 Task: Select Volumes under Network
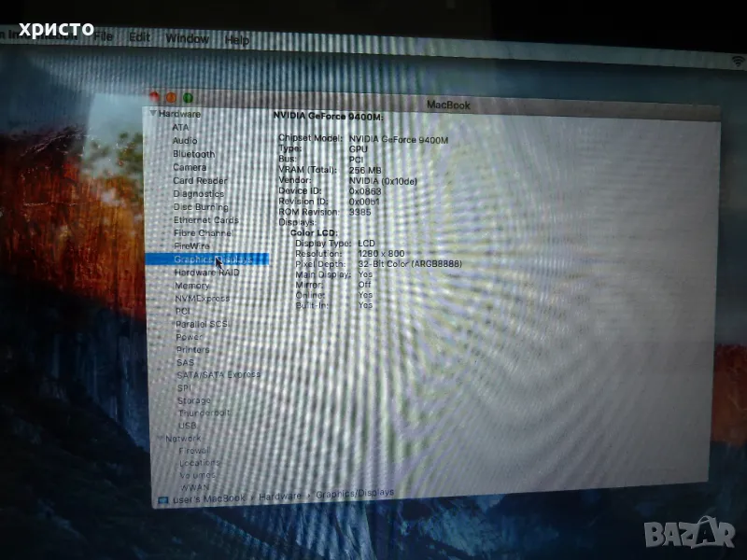click(x=198, y=475)
